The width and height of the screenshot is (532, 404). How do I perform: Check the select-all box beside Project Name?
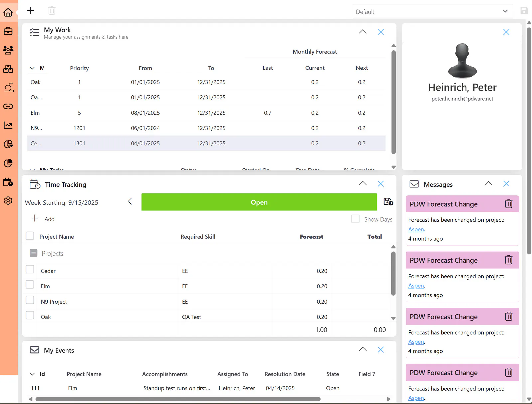point(30,236)
